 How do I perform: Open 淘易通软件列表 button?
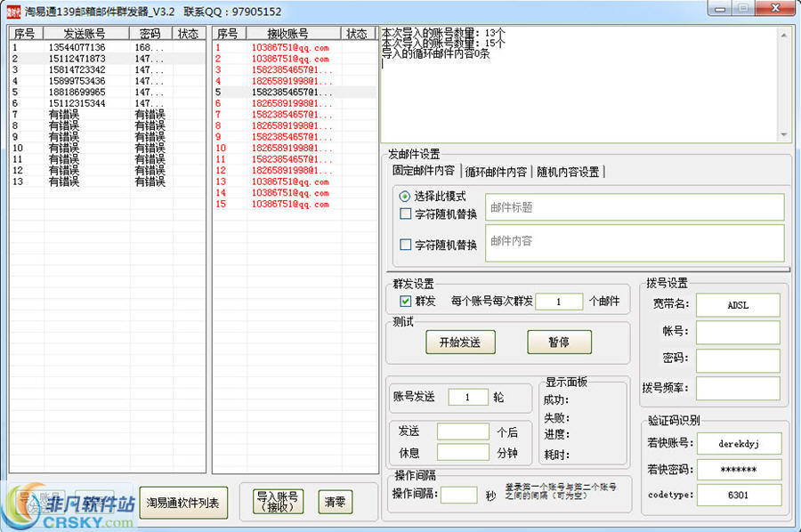pos(183,503)
